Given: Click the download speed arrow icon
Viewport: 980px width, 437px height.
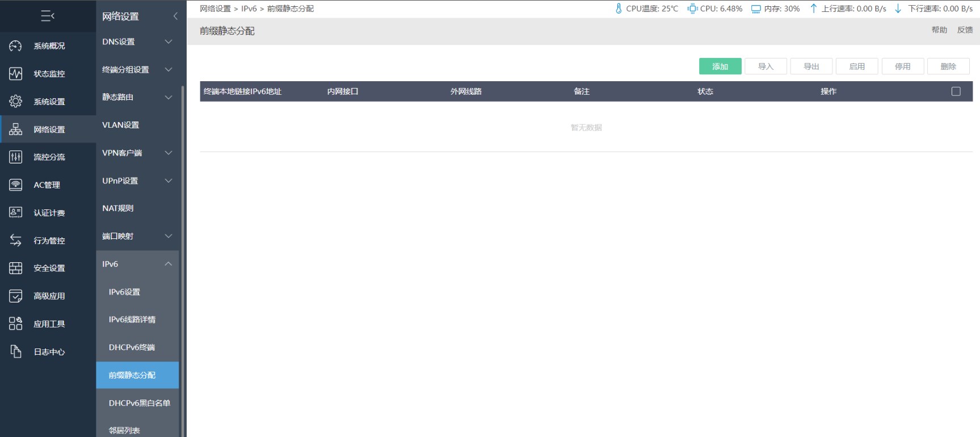Looking at the screenshot, I should tap(898, 9).
